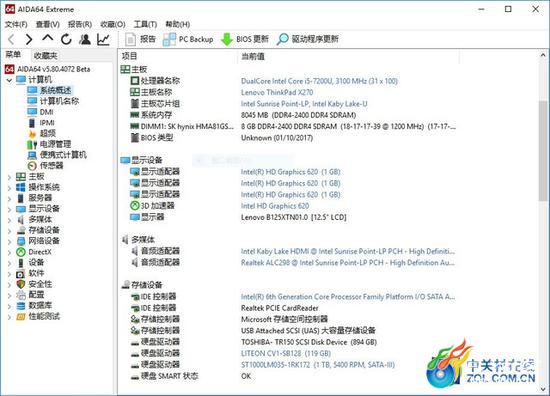The image size is (550, 396).
Task: Open Intel Sunrise Point-LP chipset link
Action: 304,104
